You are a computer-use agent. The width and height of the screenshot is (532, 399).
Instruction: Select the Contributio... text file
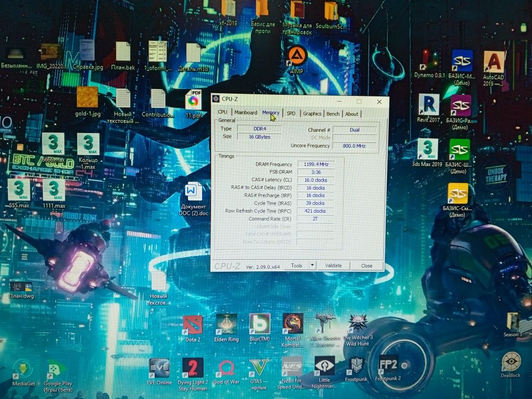click(x=158, y=103)
